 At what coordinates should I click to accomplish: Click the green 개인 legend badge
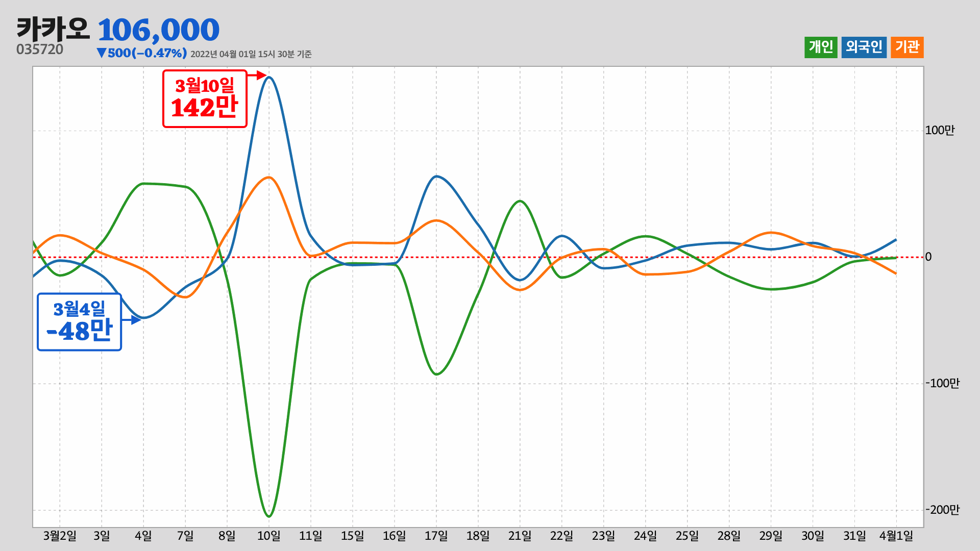coord(821,47)
